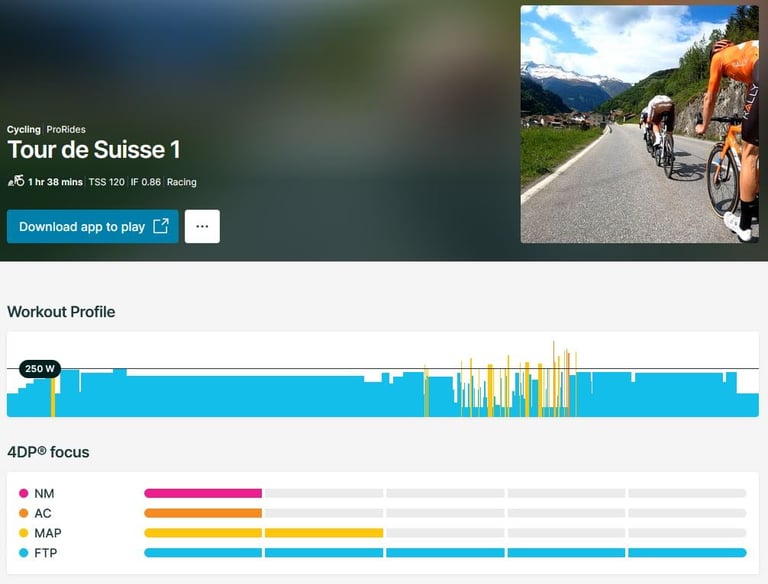
Task: Click the ProRides category label
Action: tap(66, 130)
